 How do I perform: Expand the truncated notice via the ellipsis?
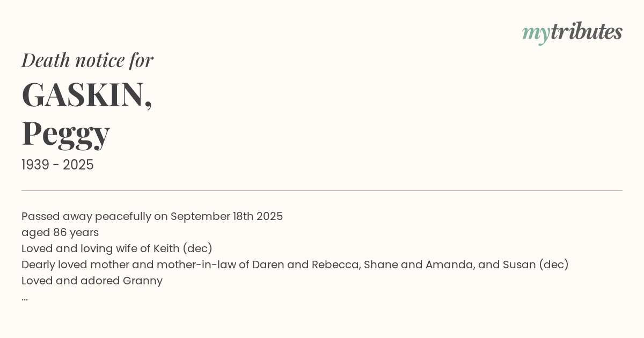pos(25,298)
